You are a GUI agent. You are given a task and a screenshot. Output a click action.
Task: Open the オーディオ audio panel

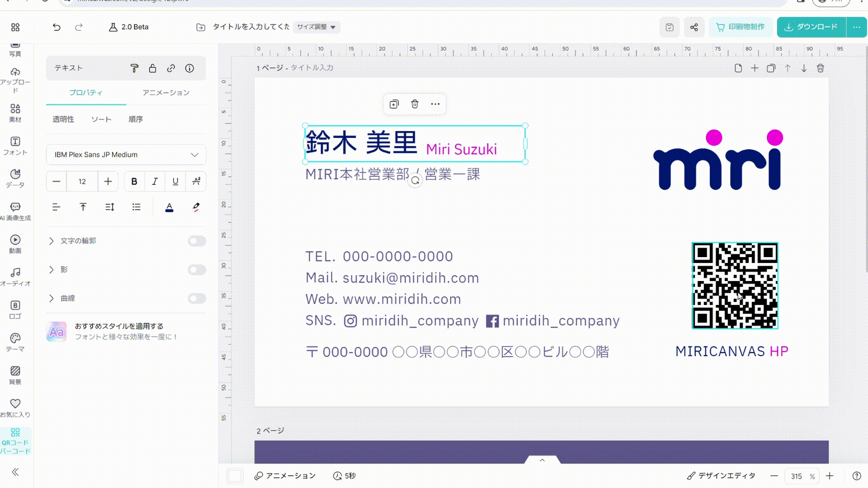pyautogui.click(x=15, y=277)
